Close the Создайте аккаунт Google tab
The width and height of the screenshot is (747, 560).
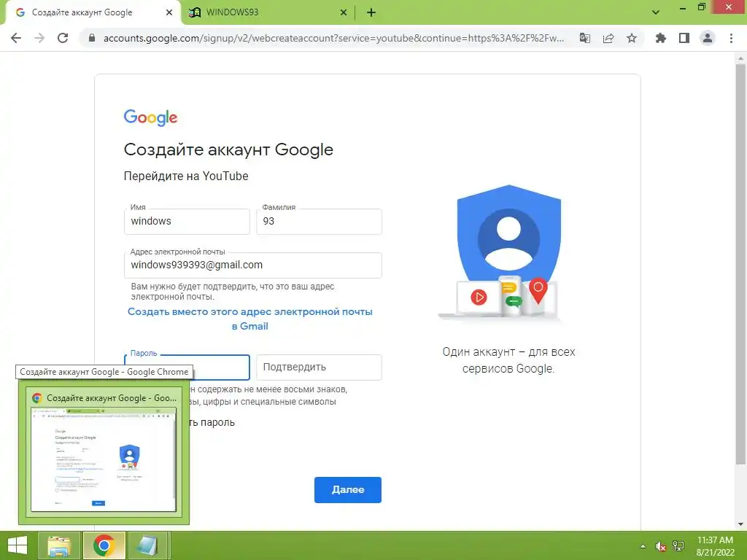point(169,12)
